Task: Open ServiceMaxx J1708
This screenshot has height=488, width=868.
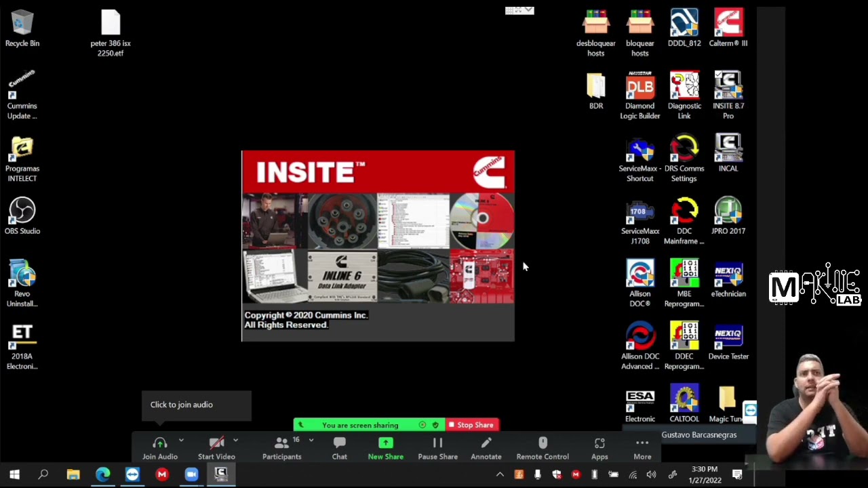Action: click(x=640, y=222)
